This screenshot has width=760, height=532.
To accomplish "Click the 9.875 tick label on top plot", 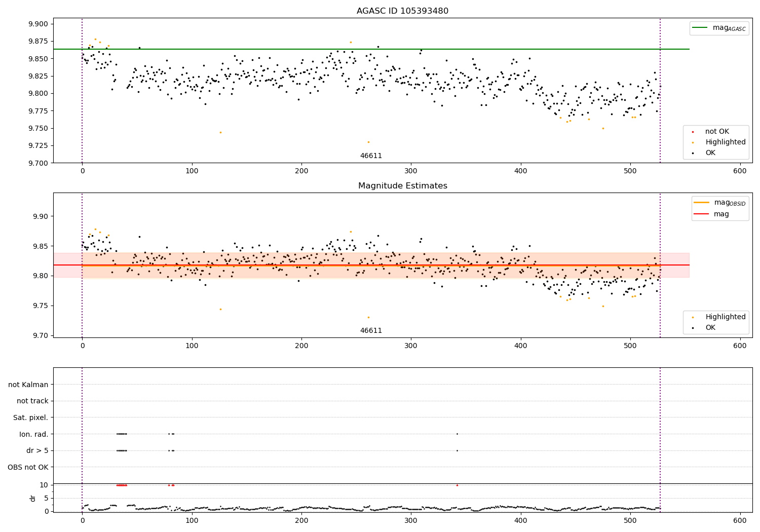I will coord(38,41).
